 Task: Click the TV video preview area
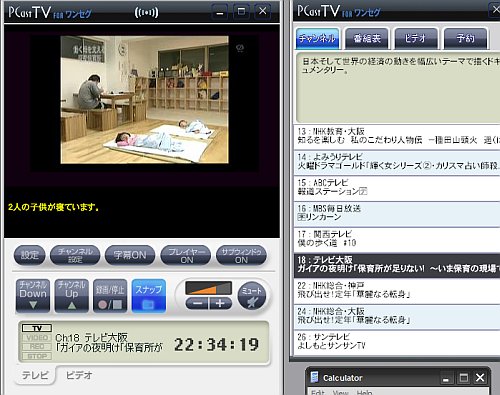(x=144, y=100)
